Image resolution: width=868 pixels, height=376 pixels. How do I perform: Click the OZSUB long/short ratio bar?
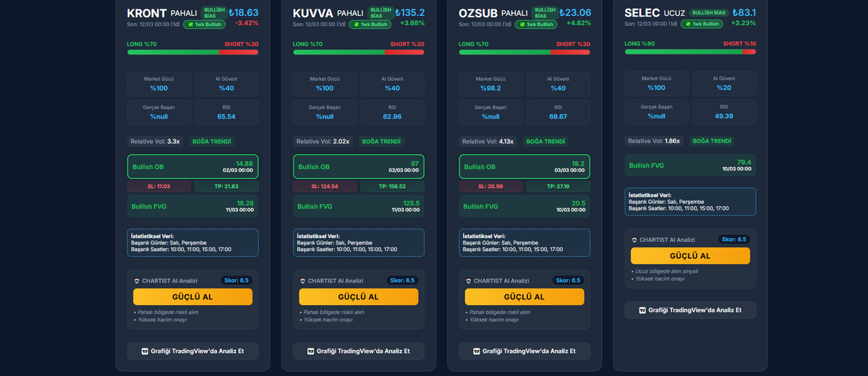524,52
